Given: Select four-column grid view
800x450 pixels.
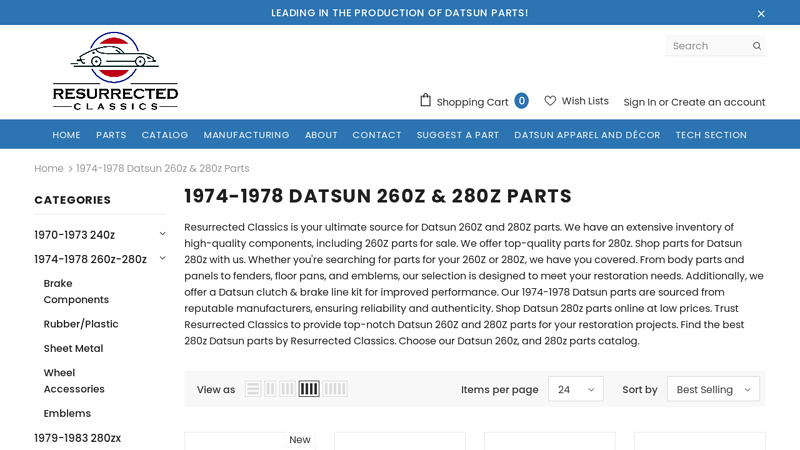Looking at the screenshot, I should pos(309,389).
